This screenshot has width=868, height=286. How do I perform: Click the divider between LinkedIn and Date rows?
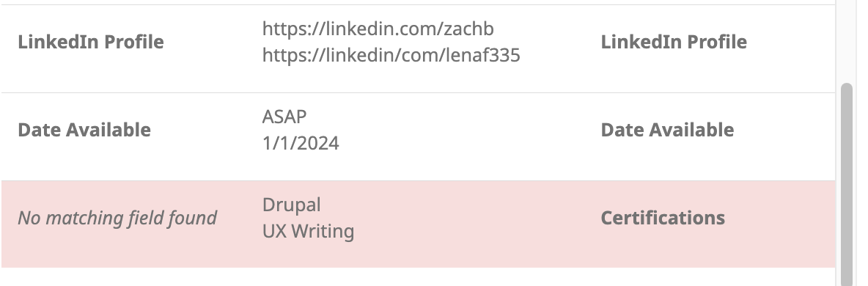click(x=418, y=92)
